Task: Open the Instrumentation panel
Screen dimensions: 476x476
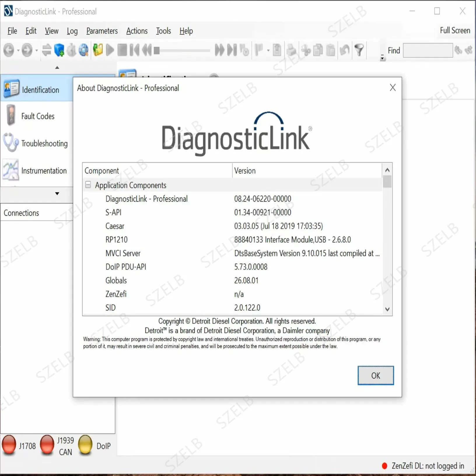Action: click(x=37, y=170)
